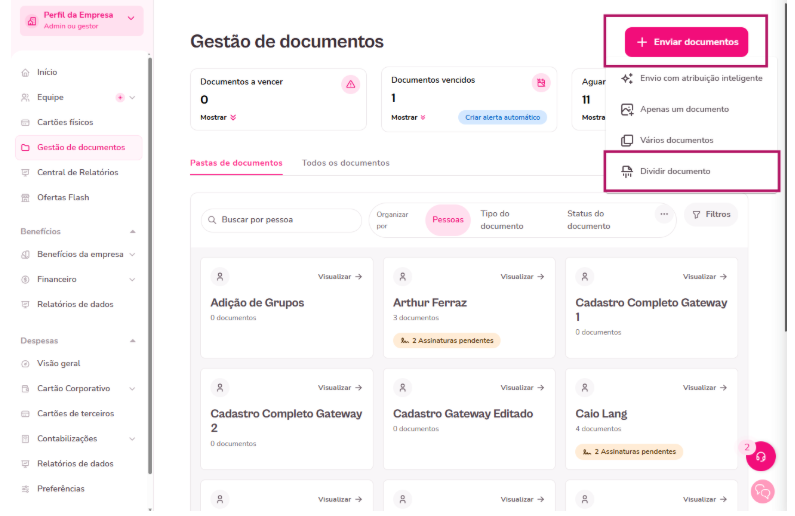Click the Cartões físicos card icon
The width and height of the screenshot is (795, 516).
[x=25, y=122]
